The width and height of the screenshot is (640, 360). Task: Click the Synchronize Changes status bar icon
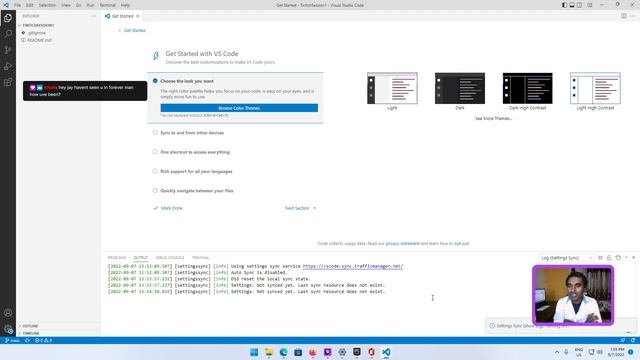[x=27, y=340]
